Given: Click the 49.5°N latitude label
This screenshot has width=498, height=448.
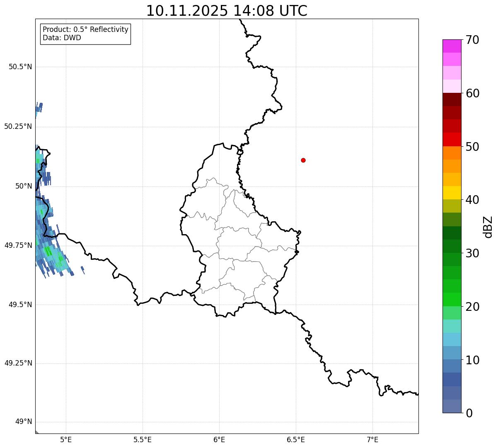Looking at the screenshot, I should tap(20, 305).
